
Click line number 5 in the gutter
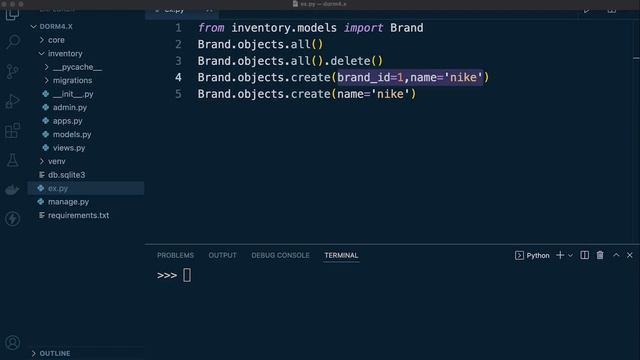178,94
